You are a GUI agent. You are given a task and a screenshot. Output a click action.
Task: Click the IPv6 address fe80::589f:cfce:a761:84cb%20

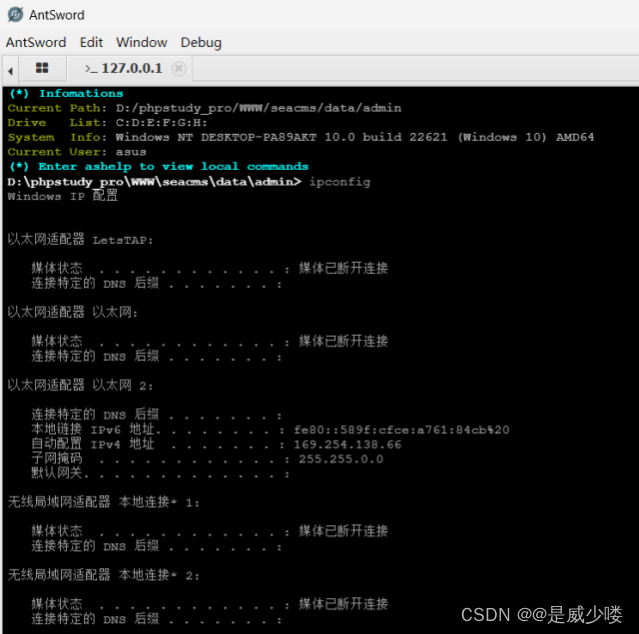[401, 430]
